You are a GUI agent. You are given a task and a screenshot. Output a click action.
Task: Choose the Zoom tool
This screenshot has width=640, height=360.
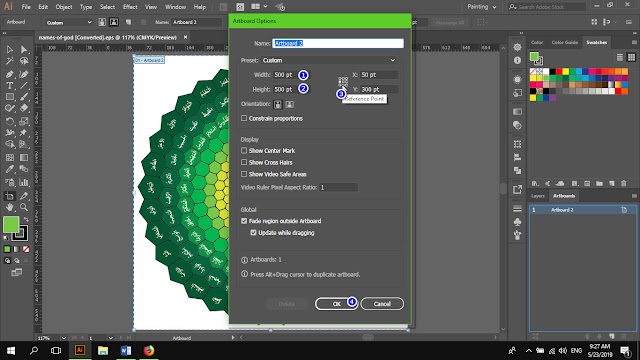pyautogui.click(x=24, y=207)
